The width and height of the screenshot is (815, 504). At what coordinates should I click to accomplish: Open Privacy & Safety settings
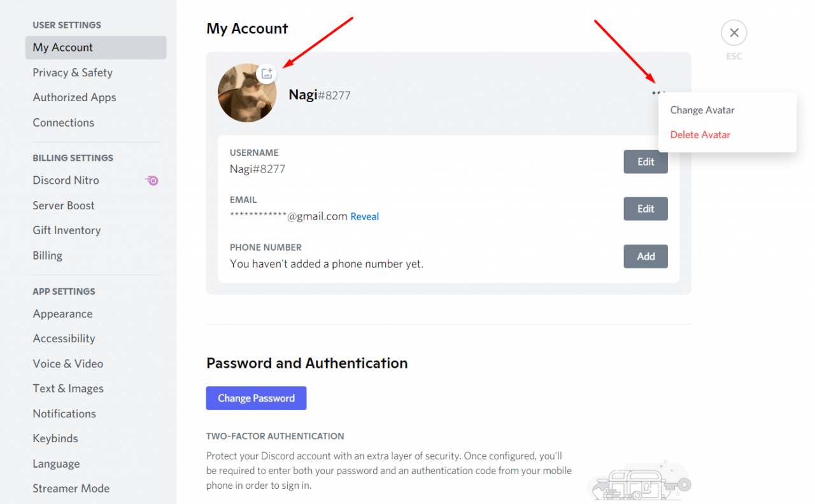72,73
